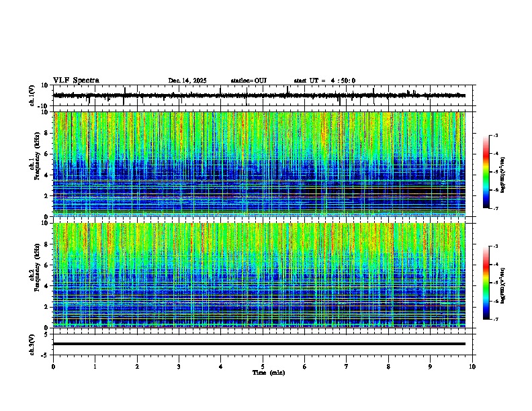Click the "station=OUI" header label
The height and width of the screenshot is (411, 532).
point(249,81)
